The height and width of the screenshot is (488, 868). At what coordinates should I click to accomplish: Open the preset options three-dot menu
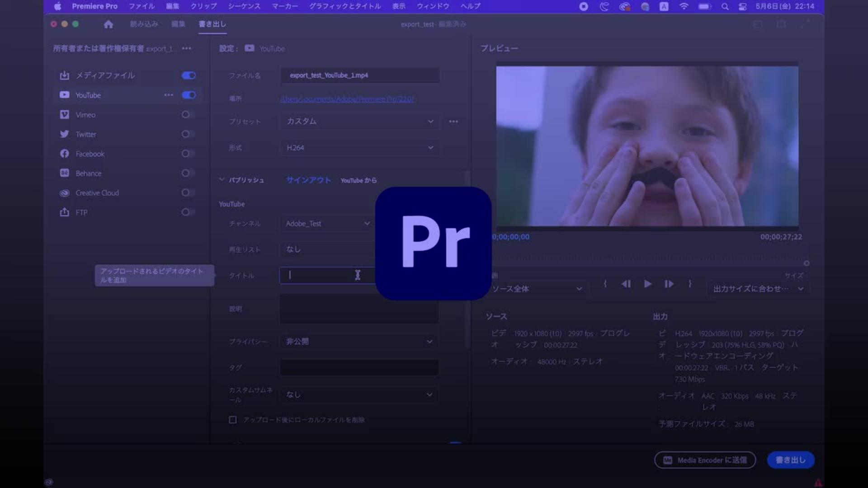click(453, 122)
